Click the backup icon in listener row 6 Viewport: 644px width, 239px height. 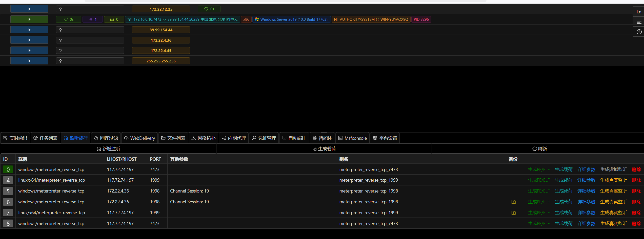[x=513, y=202]
